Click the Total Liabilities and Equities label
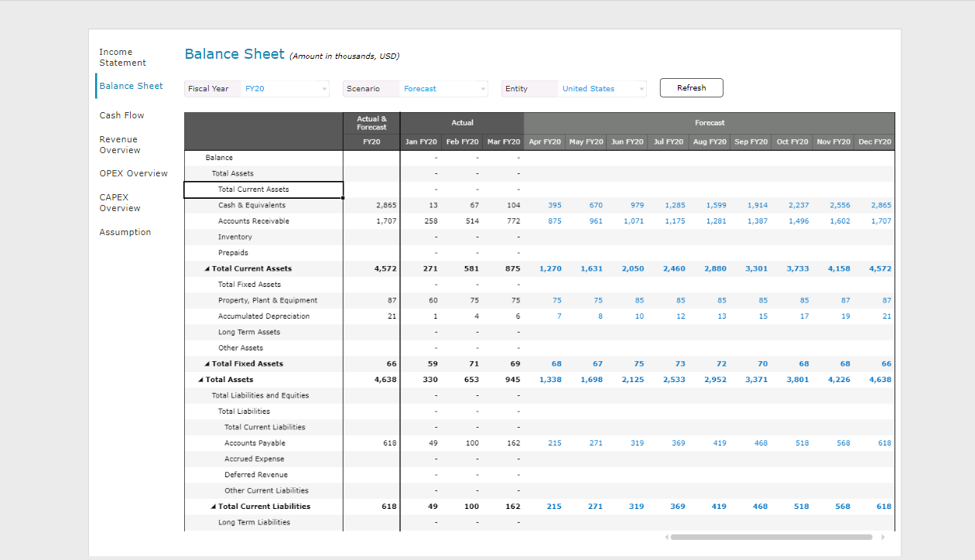 260,395
